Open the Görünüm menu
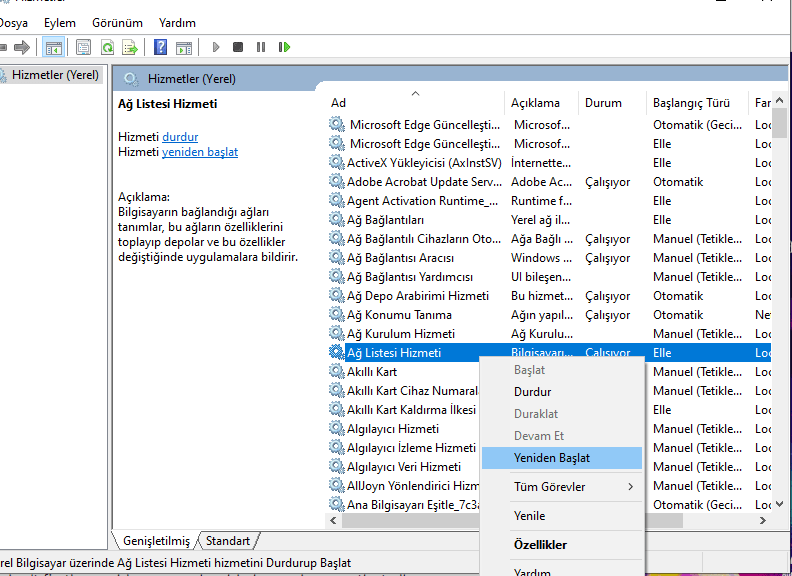The height and width of the screenshot is (576, 792). point(117,22)
